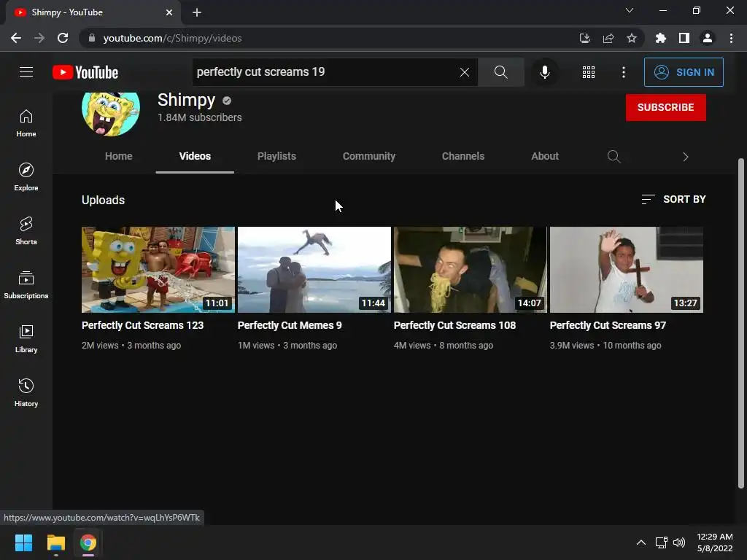Open taskbar clock and date
Screen dimensions: 747x560
pos(715,542)
